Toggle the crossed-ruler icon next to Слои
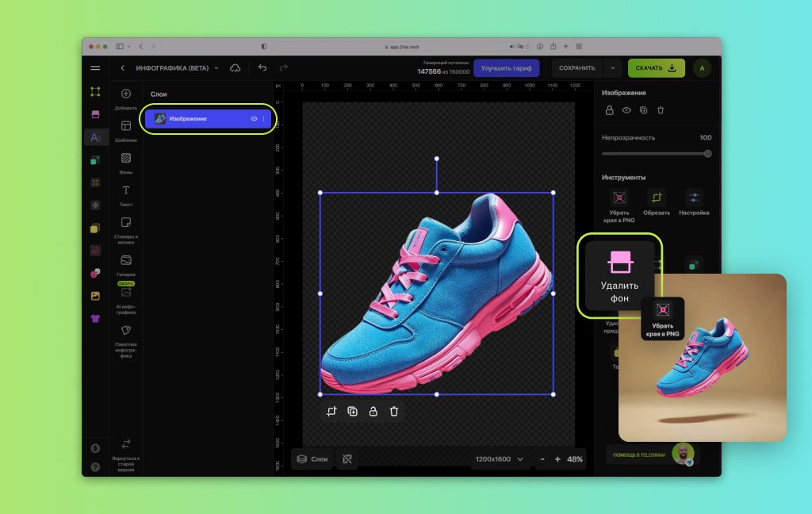The height and width of the screenshot is (514, 812). click(x=347, y=459)
